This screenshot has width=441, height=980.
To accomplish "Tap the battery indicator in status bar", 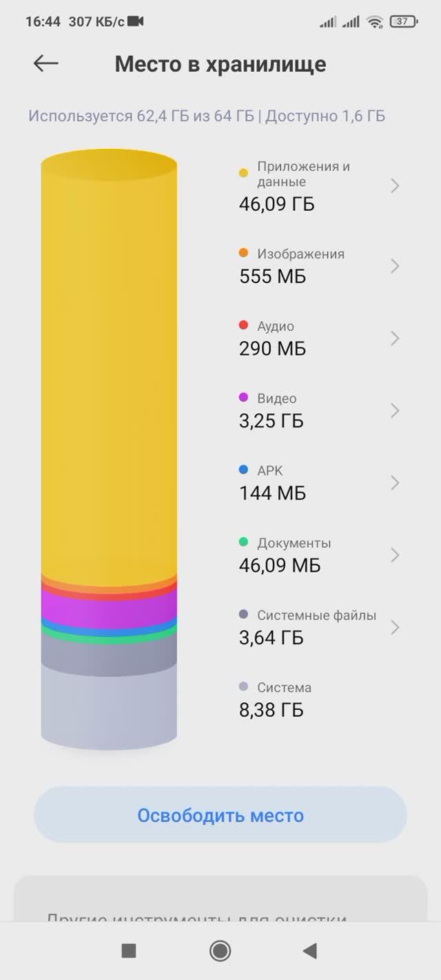I will click(x=402, y=21).
